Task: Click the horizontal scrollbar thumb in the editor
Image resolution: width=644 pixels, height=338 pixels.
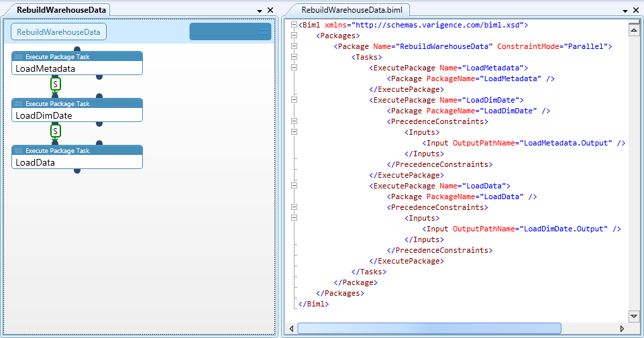Action: tap(429, 328)
